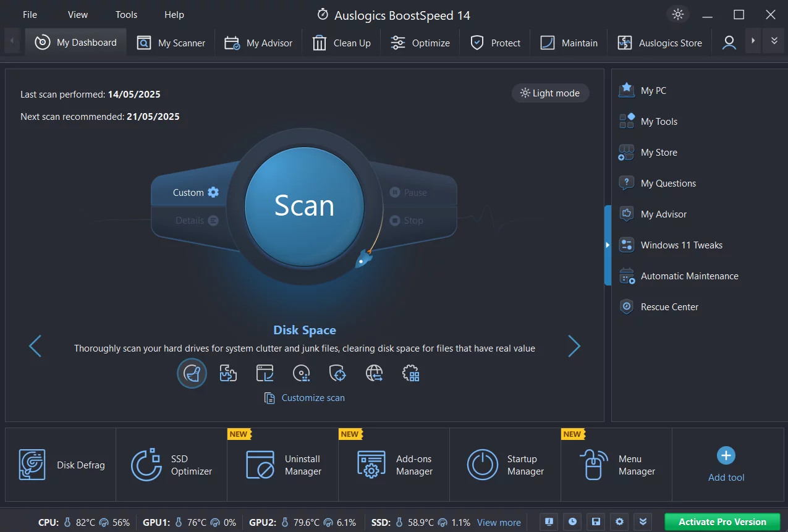Toggle Light mode on the dashboard
This screenshot has width=788, height=532.
point(550,93)
